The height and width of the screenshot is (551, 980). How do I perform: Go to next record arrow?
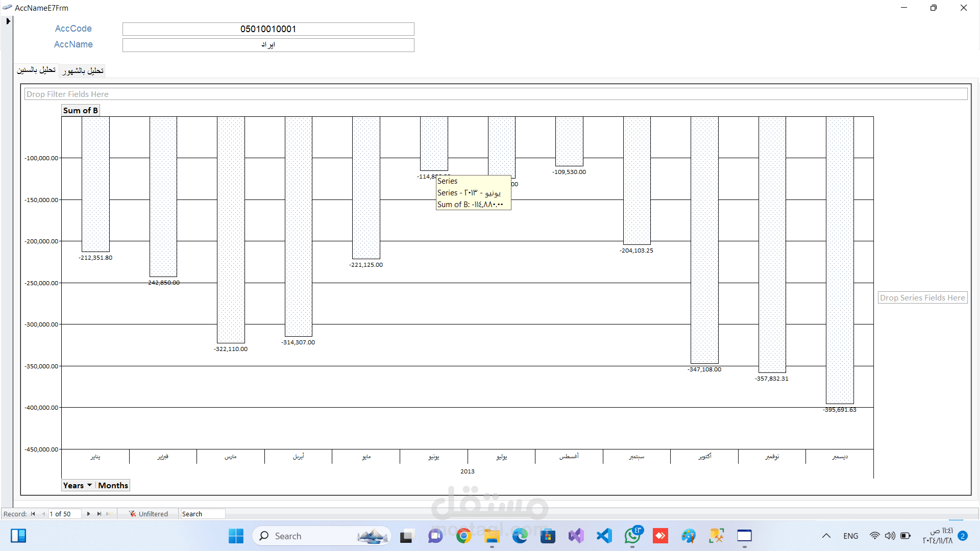pos(88,514)
